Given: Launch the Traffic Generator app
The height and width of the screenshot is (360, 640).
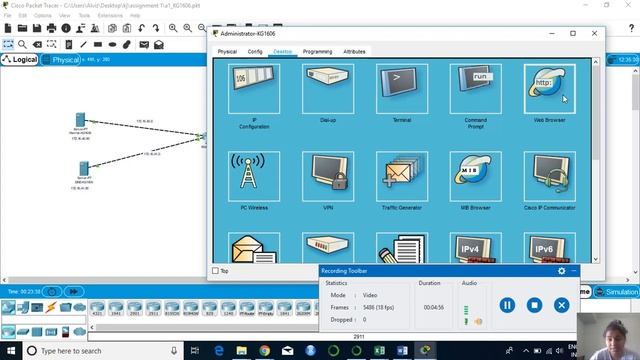Looking at the screenshot, I should (x=402, y=176).
